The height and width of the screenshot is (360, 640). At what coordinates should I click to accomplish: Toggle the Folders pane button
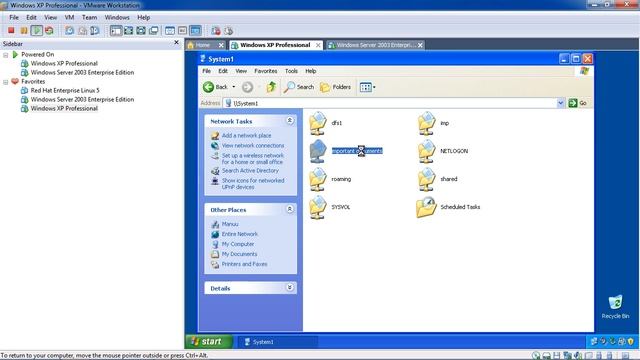coord(336,87)
